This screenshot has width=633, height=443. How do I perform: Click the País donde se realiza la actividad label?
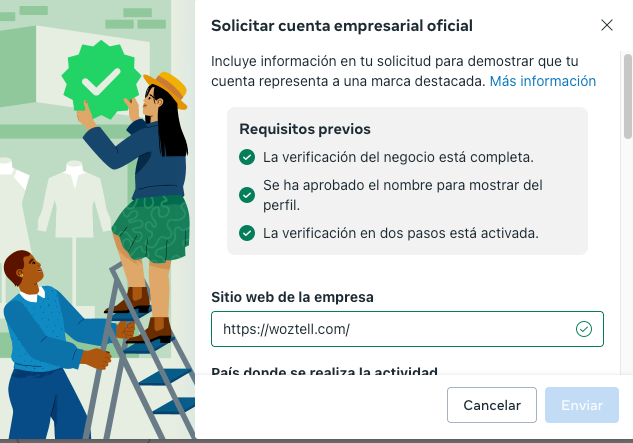(x=324, y=371)
